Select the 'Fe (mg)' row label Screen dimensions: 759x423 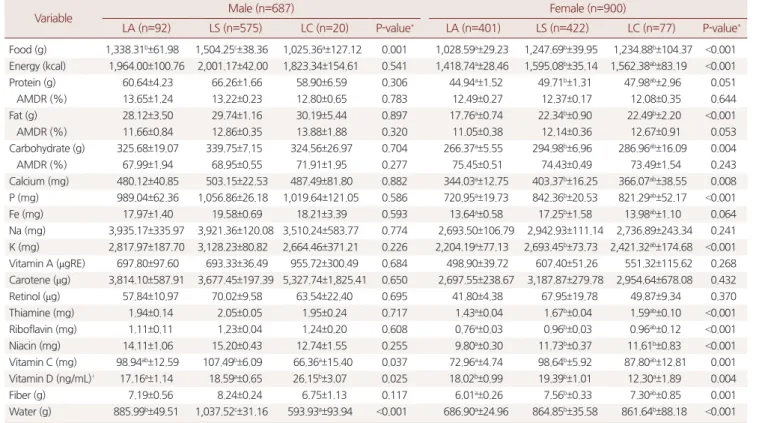pyautogui.click(x=26, y=214)
